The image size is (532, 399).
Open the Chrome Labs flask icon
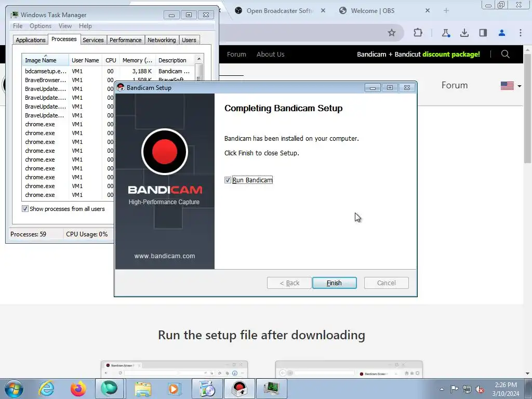pos(445,33)
